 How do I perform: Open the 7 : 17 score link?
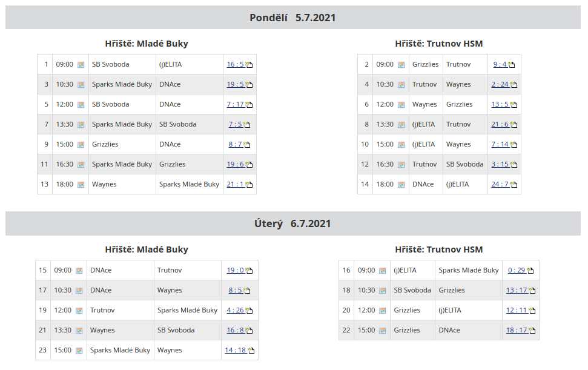pos(235,104)
